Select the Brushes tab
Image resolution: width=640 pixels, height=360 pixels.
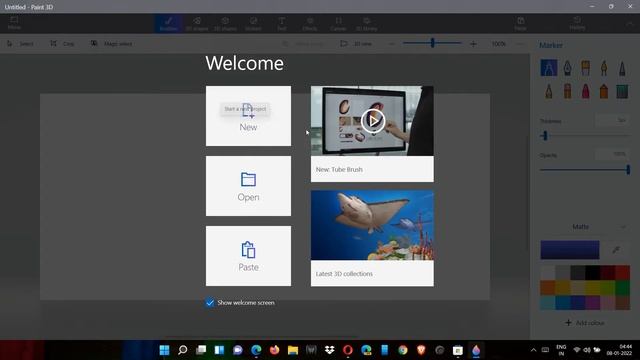(169, 24)
